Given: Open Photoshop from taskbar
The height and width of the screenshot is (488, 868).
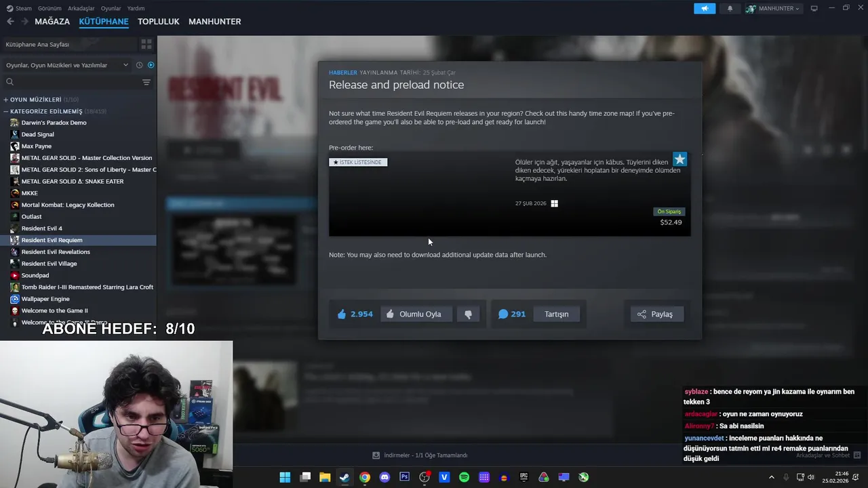Looking at the screenshot, I should (x=404, y=477).
